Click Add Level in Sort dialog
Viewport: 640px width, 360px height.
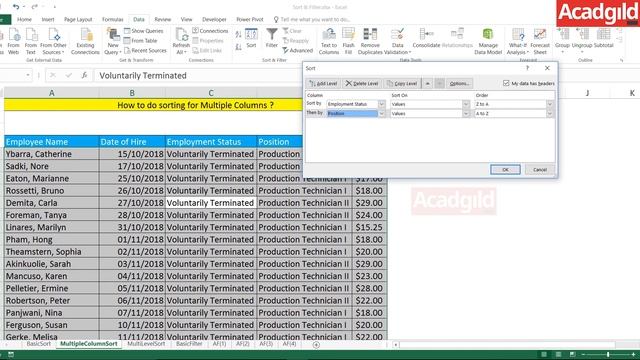(323, 83)
